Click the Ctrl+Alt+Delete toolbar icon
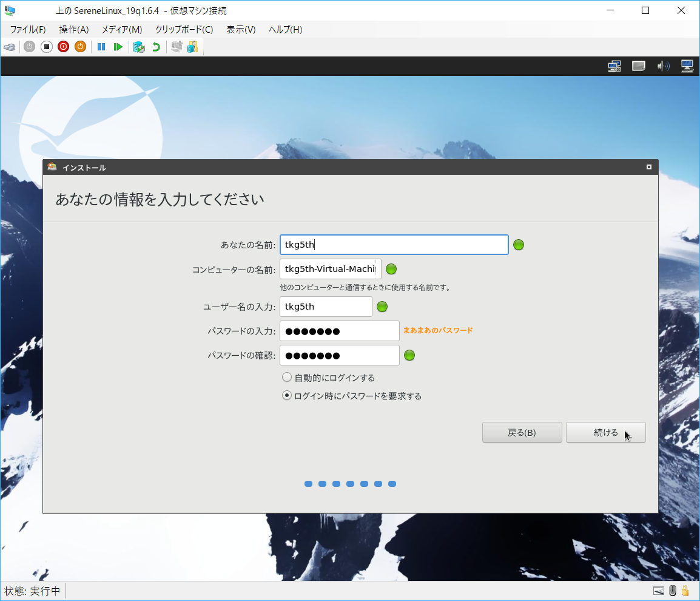Image resolution: width=700 pixels, height=601 pixels. pos(9,47)
